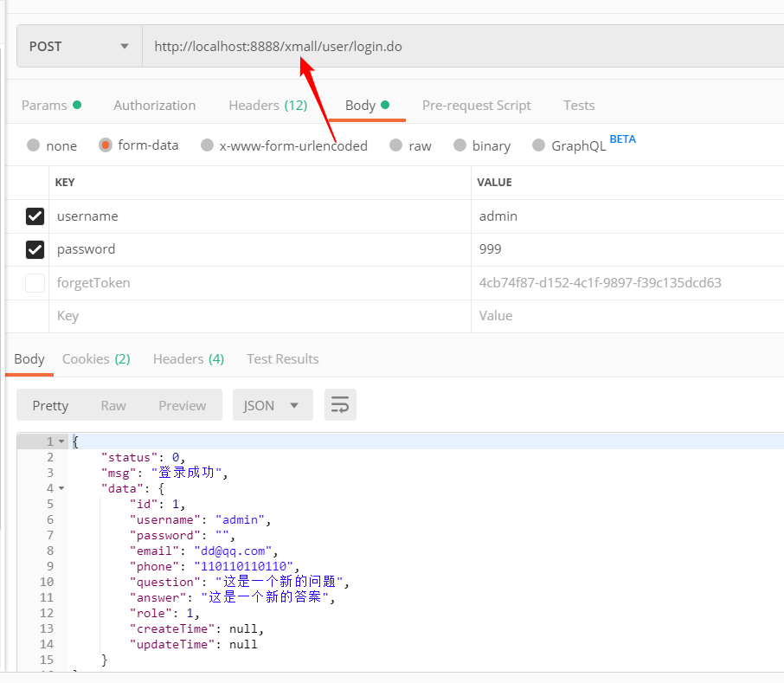The height and width of the screenshot is (683, 784).
Task: Switch to the Headers (12) request tab
Action: coord(268,105)
